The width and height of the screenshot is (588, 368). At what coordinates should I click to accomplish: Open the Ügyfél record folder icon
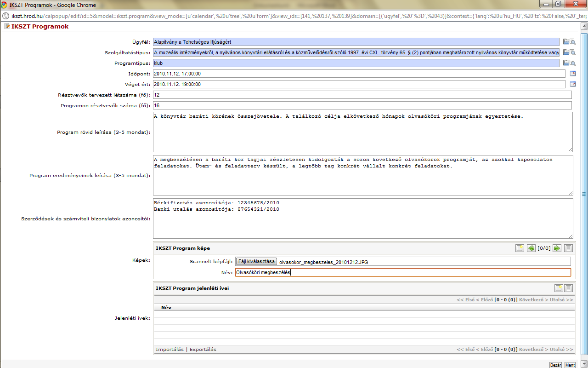click(566, 41)
